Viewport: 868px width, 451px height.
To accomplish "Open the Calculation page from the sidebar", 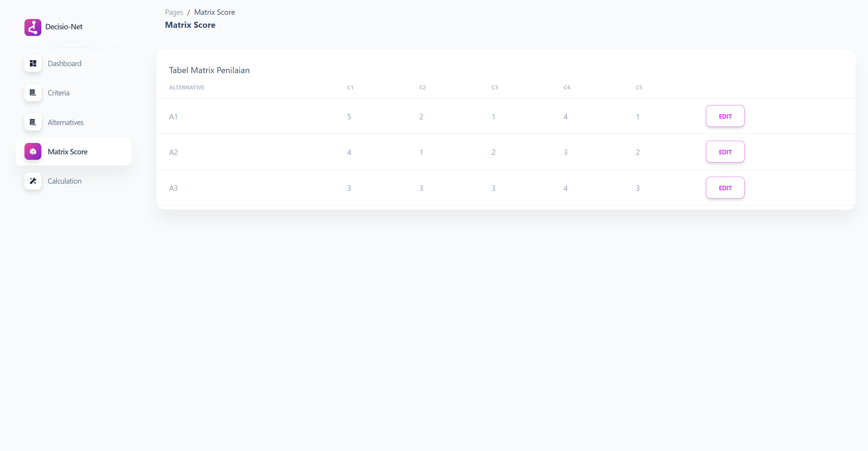I will 65,181.
